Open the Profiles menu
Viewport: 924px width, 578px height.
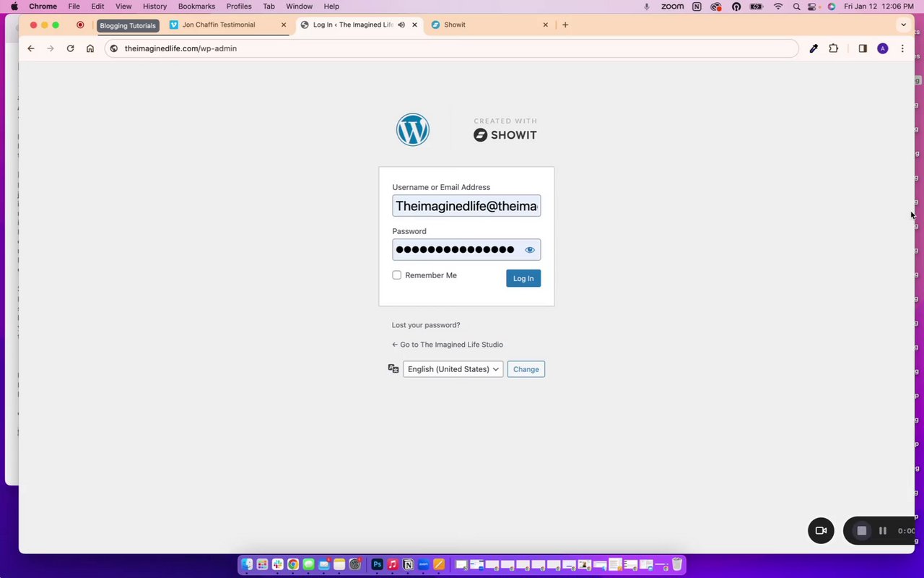click(239, 7)
